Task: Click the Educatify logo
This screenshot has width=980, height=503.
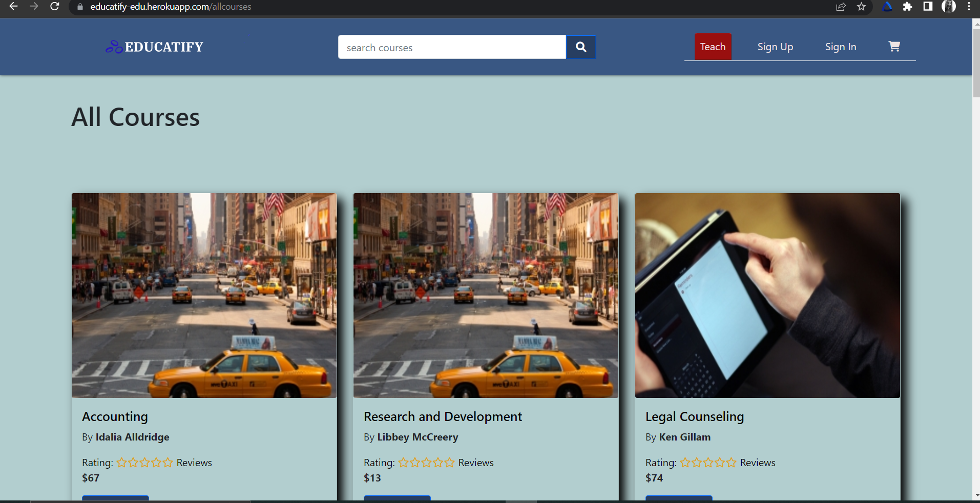Action: pyautogui.click(x=154, y=47)
